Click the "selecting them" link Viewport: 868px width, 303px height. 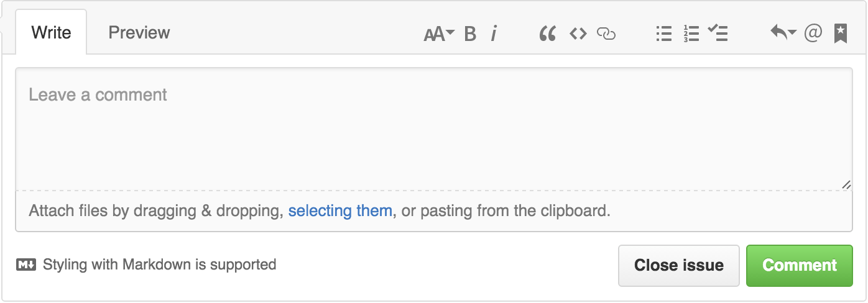(x=340, y=210)
